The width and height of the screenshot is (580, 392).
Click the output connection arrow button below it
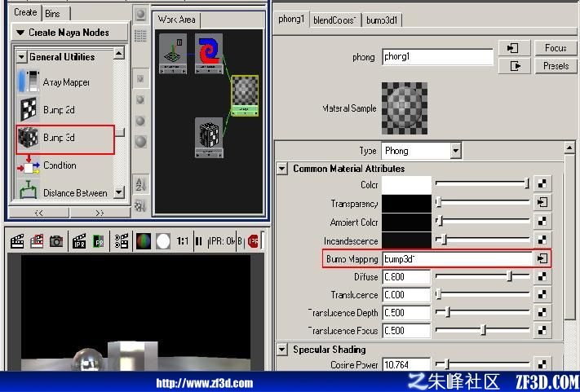(514, 66)
